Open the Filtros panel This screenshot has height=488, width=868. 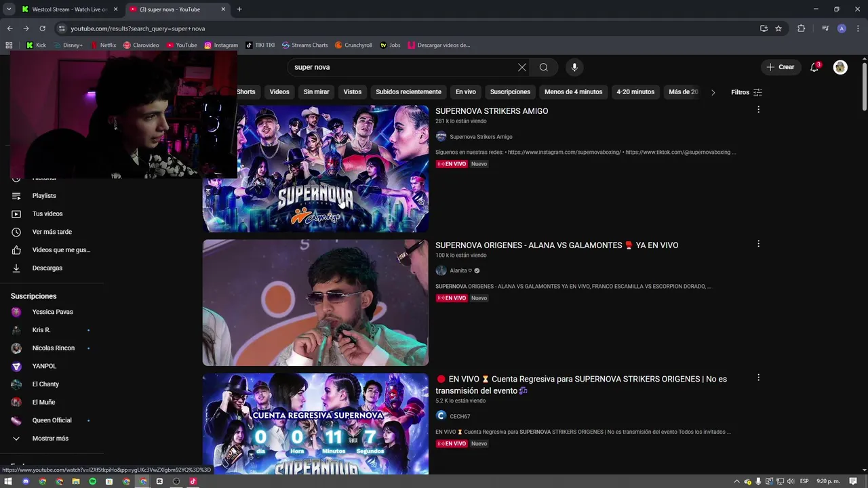[747, 92]
